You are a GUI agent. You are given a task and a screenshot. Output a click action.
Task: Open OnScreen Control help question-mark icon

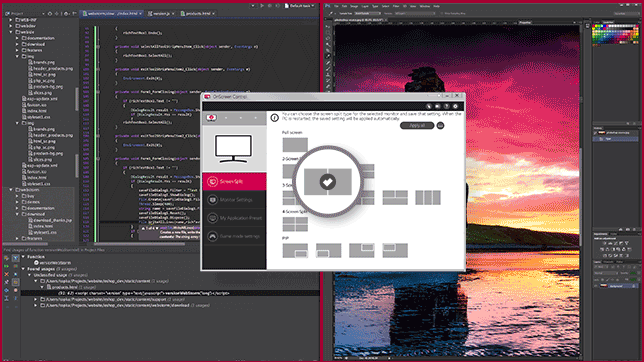tap(446, 106)
